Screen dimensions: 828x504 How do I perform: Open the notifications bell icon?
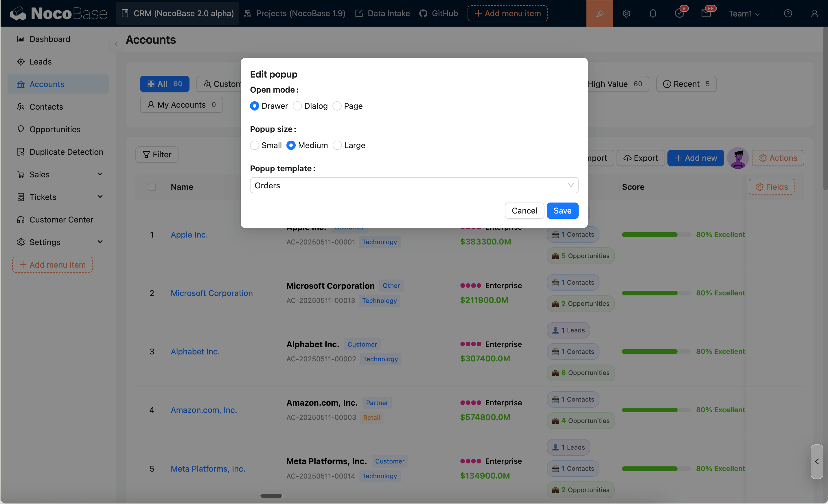(653, 13)
